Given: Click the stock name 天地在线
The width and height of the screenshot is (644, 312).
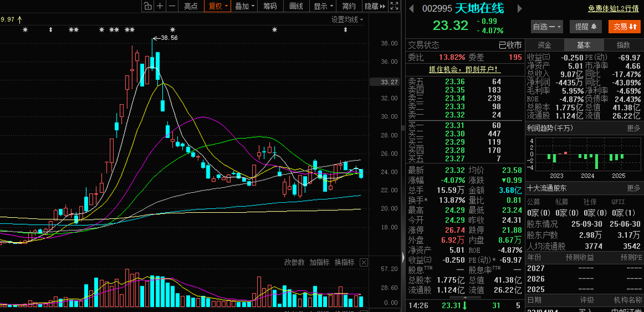Looking at the screenshot, I should tap(479, 7).
